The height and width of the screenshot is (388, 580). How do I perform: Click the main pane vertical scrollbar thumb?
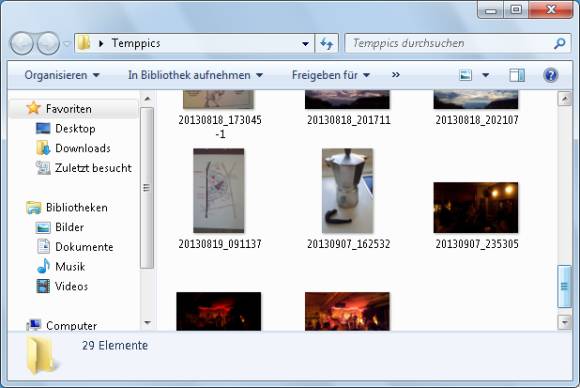564,286
